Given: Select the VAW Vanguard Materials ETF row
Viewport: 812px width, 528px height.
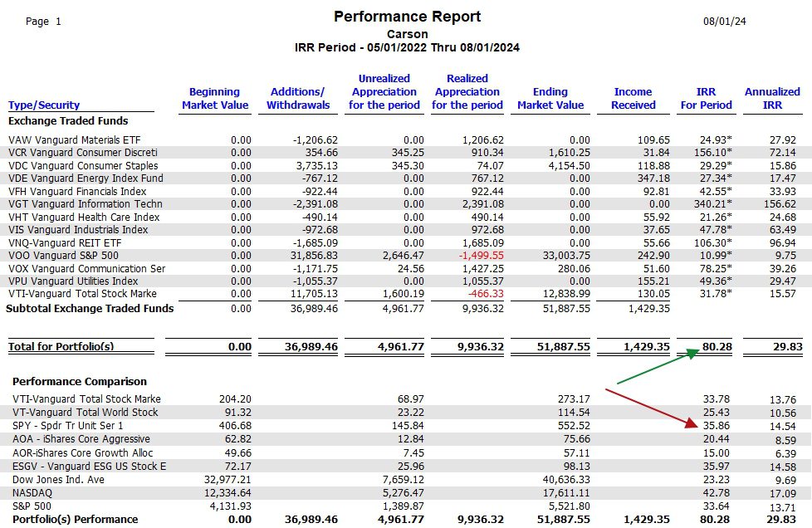Looking at the screenshot, I should (x=405, y=139).
